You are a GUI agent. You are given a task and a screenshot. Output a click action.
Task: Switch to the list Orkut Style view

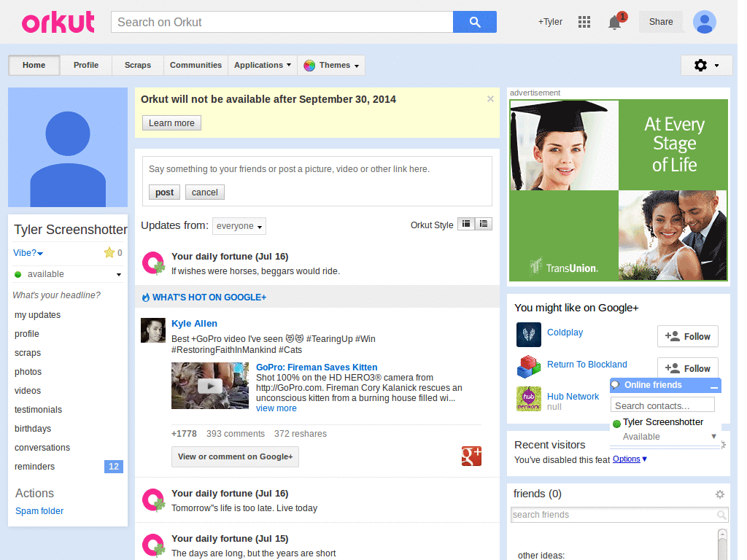coord(484,224)
